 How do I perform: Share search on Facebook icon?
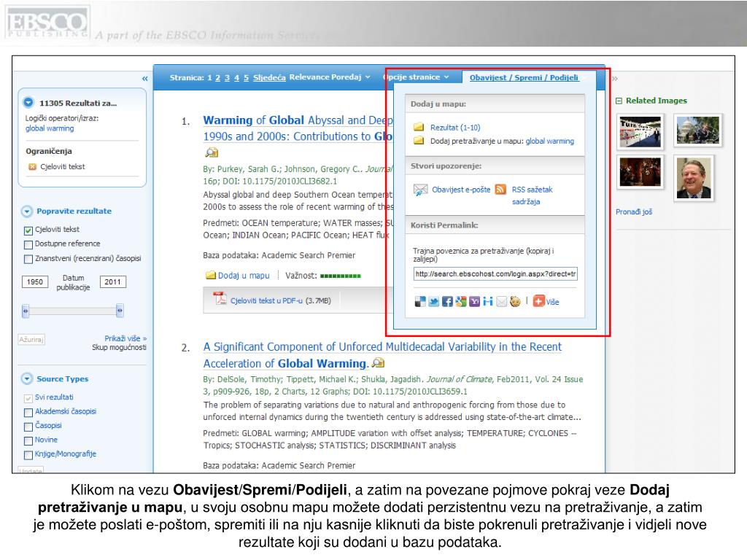pyautogui.click(x=447, y=301)
